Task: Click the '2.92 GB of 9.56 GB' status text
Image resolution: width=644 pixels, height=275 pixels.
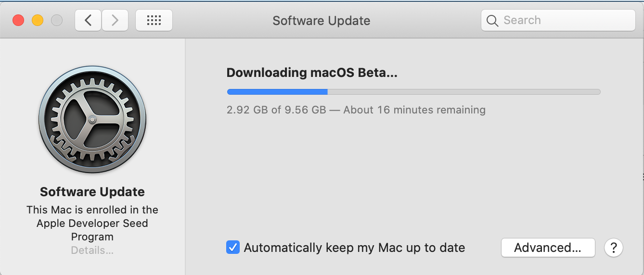Action: tap(276, 110)
